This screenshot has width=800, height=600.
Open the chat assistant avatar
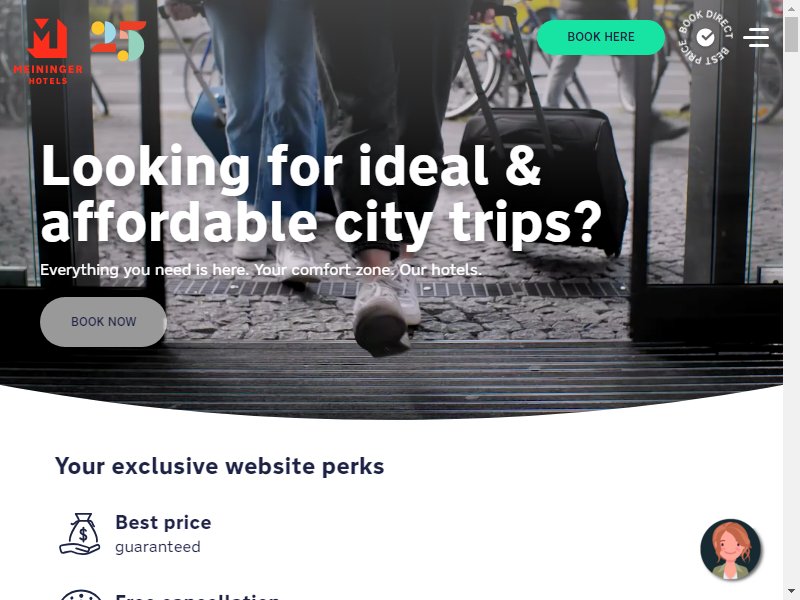pyautogui.click(x=731, y=549)
